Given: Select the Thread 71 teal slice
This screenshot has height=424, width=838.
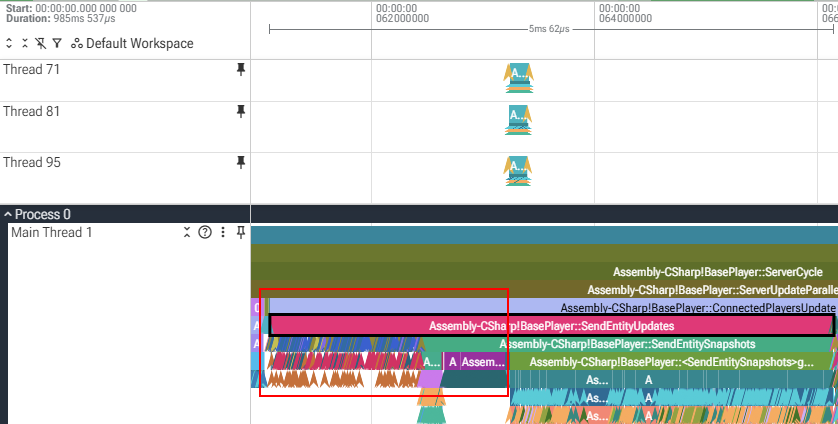Looking at the screenshot, I should click(x=518, y=72).
